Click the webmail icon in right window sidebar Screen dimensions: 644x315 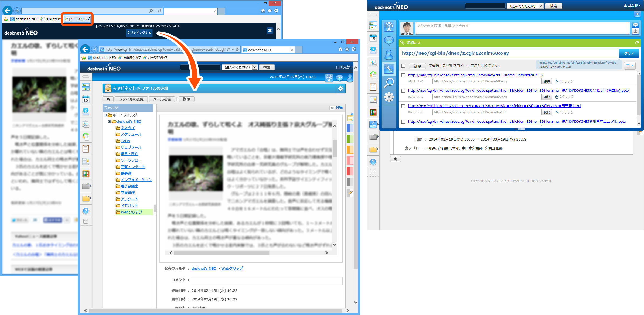(x=373, y=50)
